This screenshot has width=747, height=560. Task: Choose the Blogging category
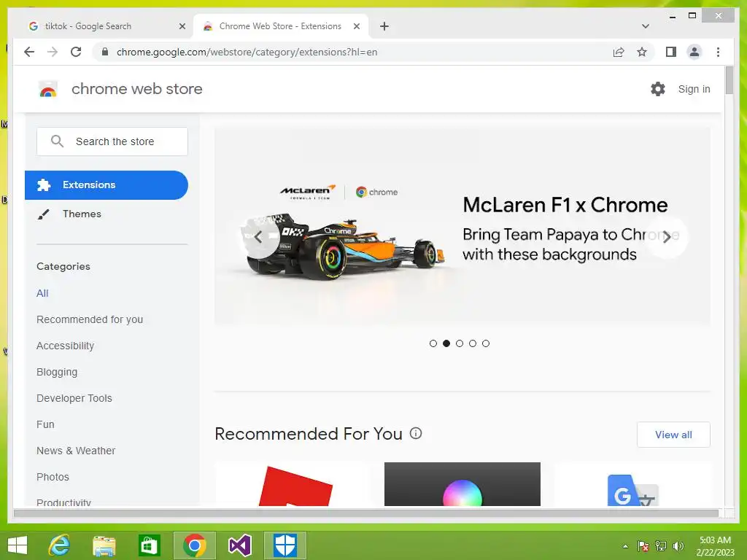pos(57,372)
